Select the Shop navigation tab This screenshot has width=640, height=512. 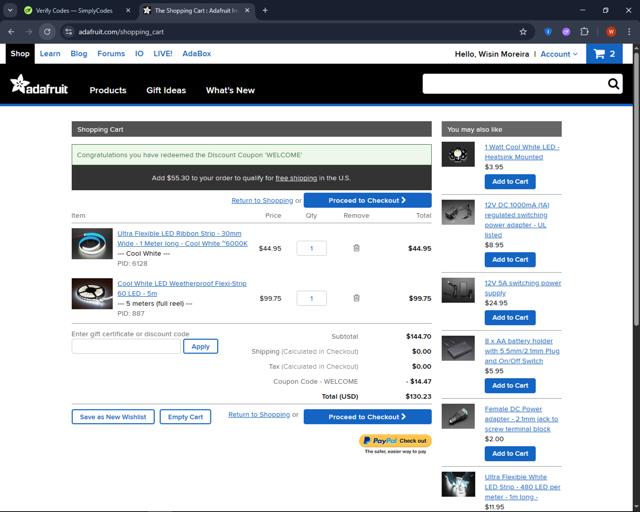click(20, 53)
